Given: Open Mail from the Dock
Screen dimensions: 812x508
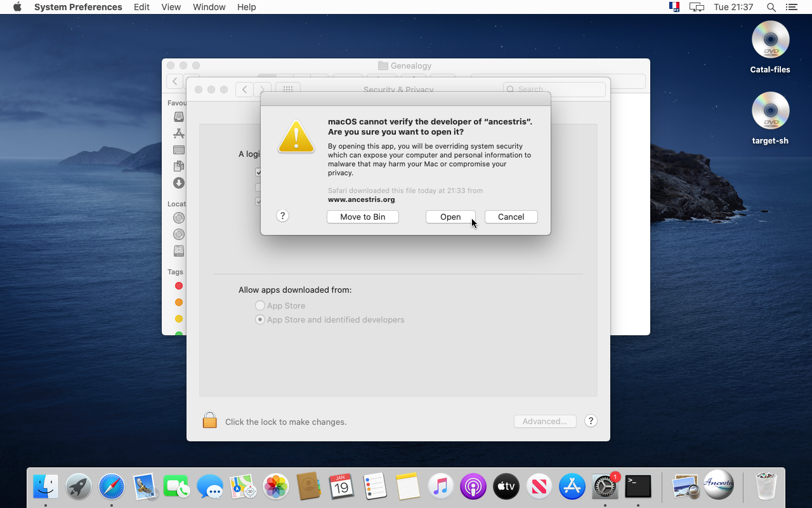Looking at the screenshot, I should point(145,487).
